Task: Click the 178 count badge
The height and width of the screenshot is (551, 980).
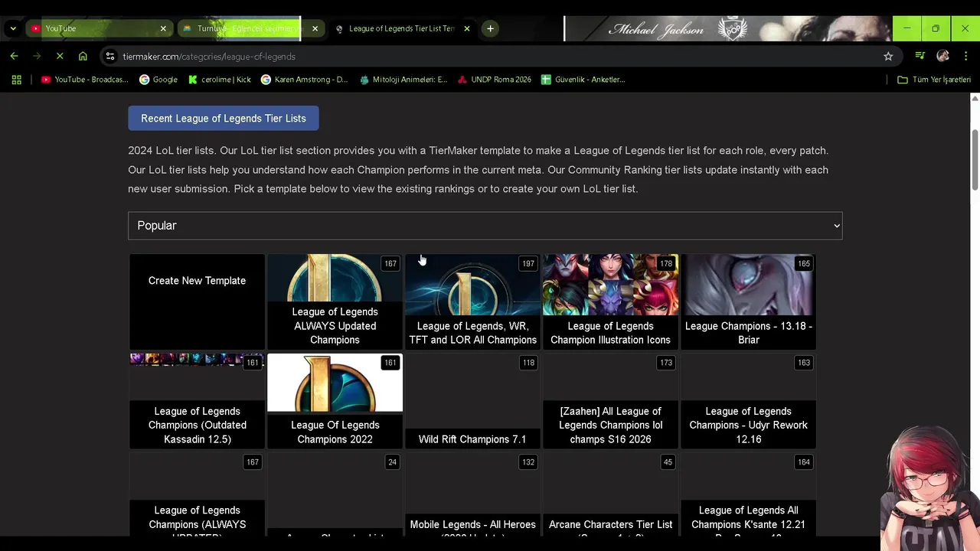Action: coord(665,263)
